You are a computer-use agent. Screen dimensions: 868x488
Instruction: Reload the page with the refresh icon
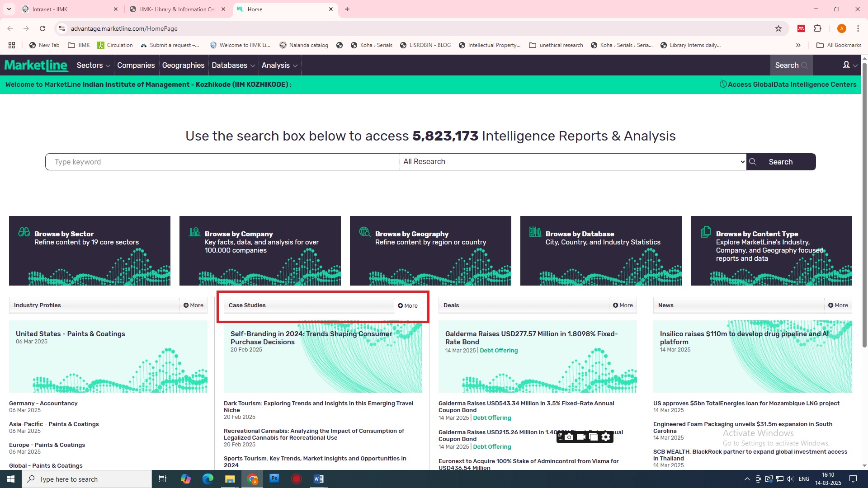(42, 28)
